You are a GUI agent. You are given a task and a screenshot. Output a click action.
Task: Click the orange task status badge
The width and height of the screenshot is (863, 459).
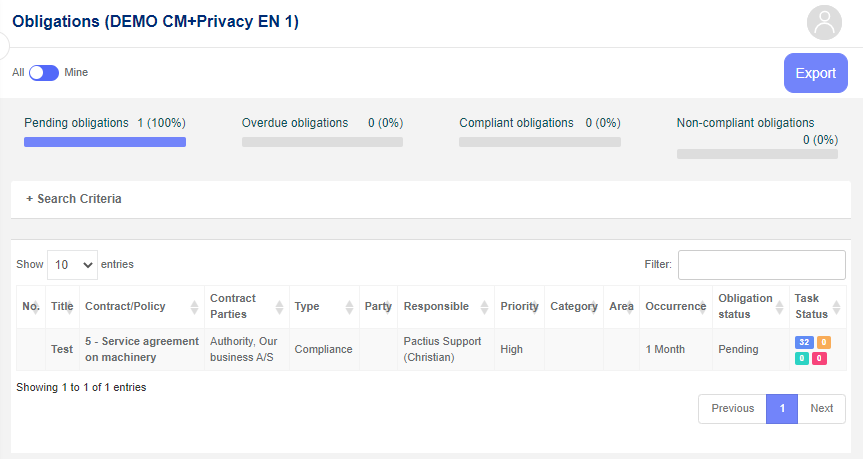823,342
